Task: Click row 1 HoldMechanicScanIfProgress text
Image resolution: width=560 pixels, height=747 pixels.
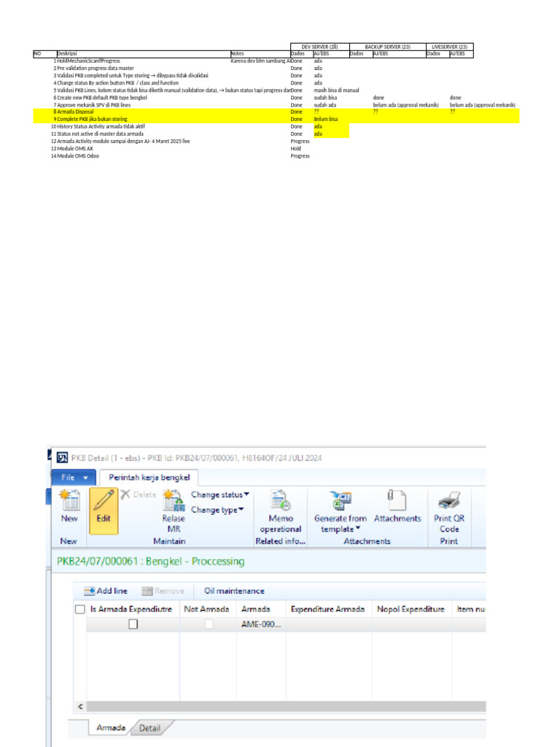Action: tap(88, 61)
